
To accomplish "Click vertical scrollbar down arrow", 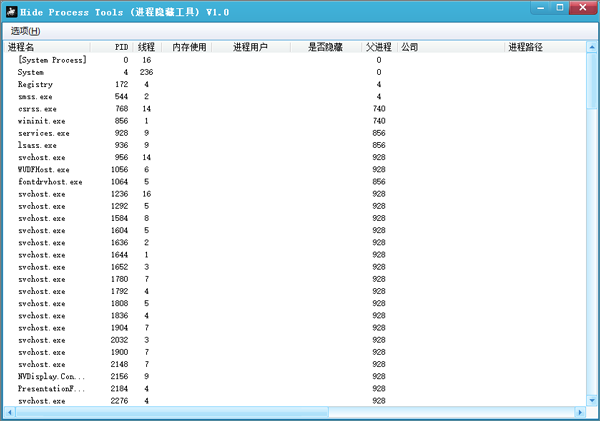I will [x=592, y=401].
